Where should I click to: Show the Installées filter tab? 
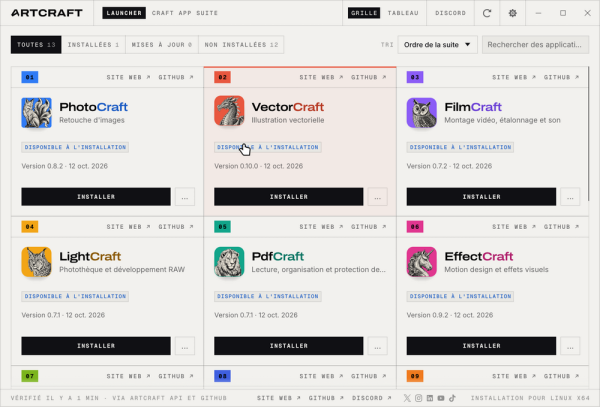(x=93, y=45)
